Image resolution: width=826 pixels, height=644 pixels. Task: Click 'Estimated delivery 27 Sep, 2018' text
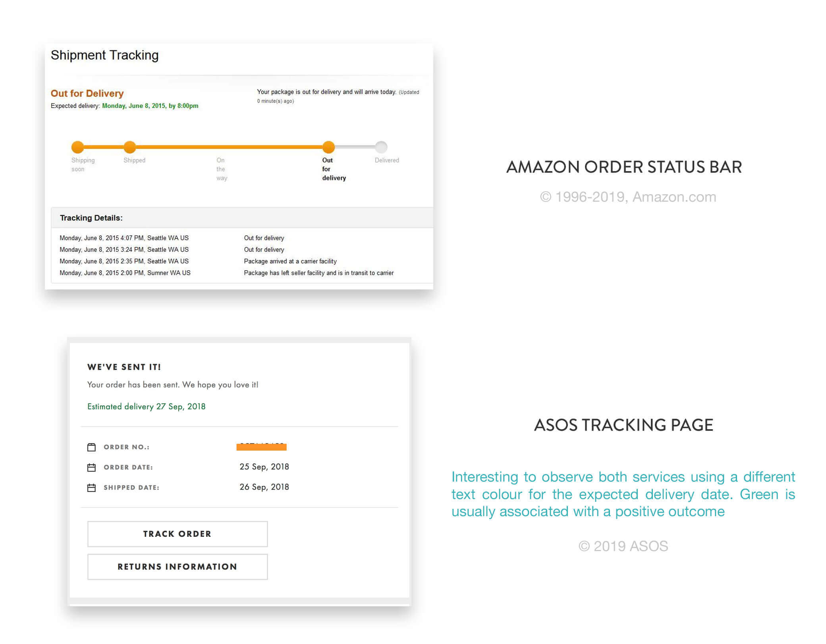point(146,406)
